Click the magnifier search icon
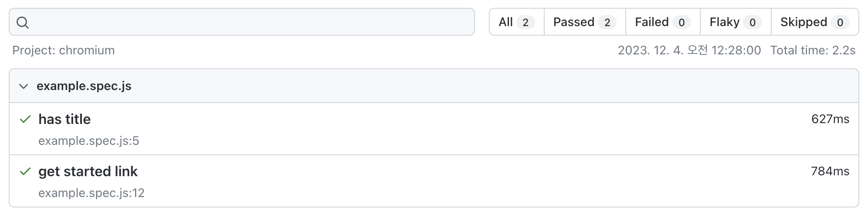Image resolution: width=868 pixels, height=214 pixels. (23, 23)
